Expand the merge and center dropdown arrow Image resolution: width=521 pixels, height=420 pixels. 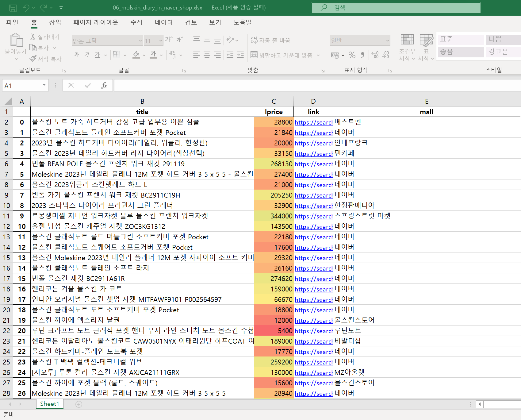(318, 55)
